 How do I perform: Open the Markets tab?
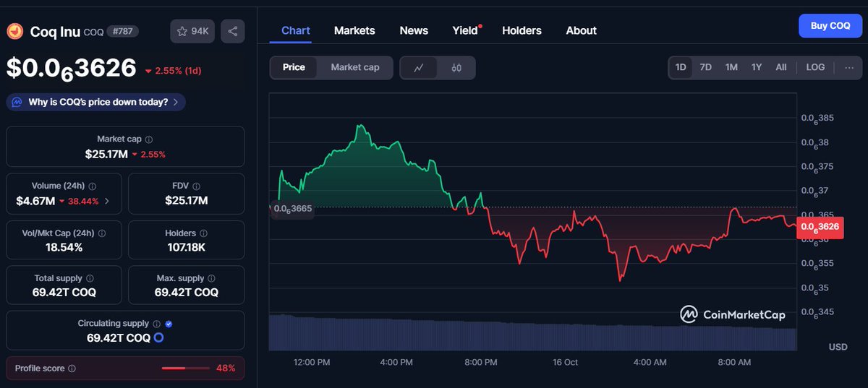[354, 30]
